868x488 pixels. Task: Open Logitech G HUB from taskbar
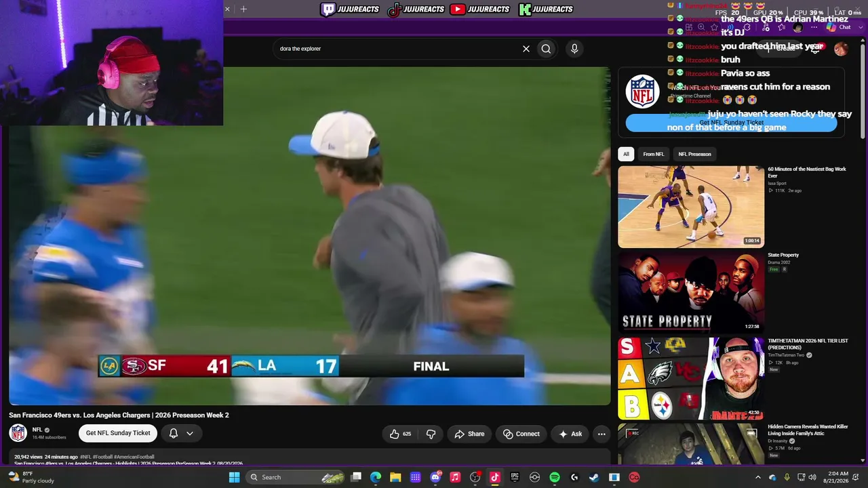pos(574,477)
